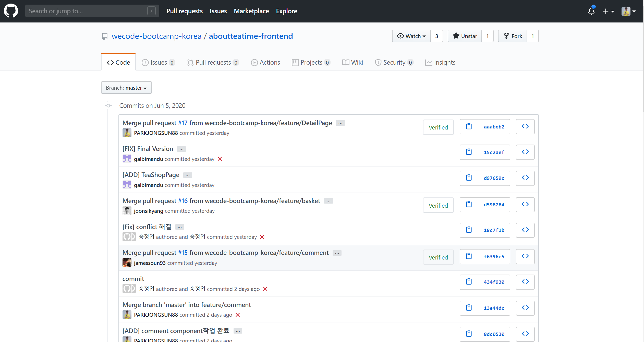
Task: Copy SHA for commit d598284
Action: click(x=469, y=205)
